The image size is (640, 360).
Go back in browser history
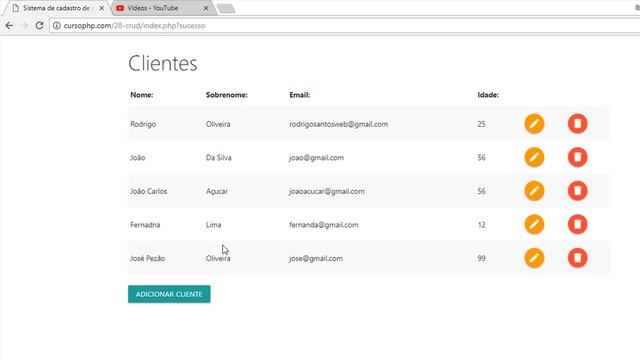click(9, 26)
